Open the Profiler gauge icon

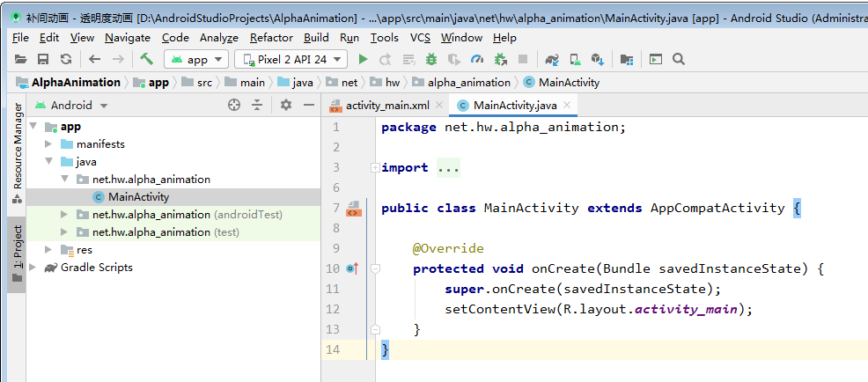click(477, 59)
